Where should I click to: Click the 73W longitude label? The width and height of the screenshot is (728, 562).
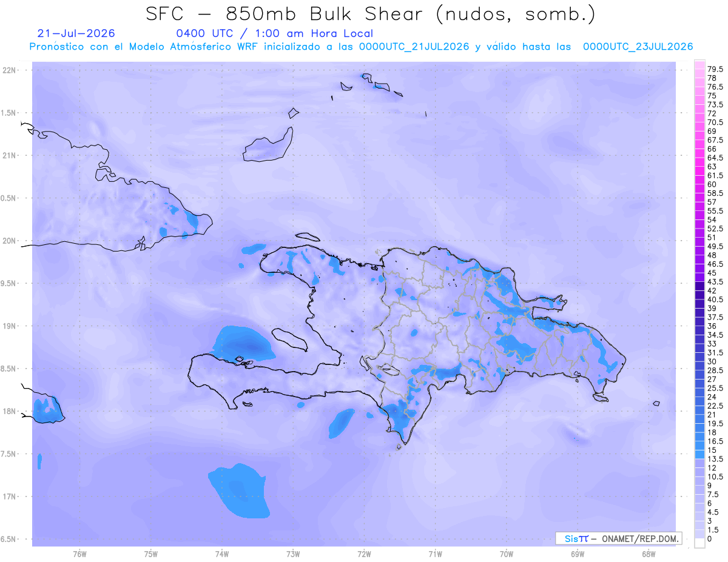click(293, 554)
